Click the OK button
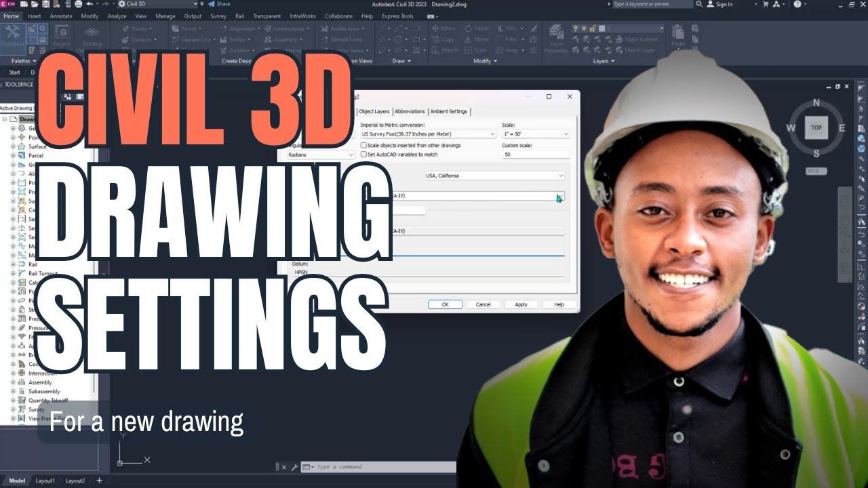The width and height of the screenshot is (868, 488). tap(445, 304)
